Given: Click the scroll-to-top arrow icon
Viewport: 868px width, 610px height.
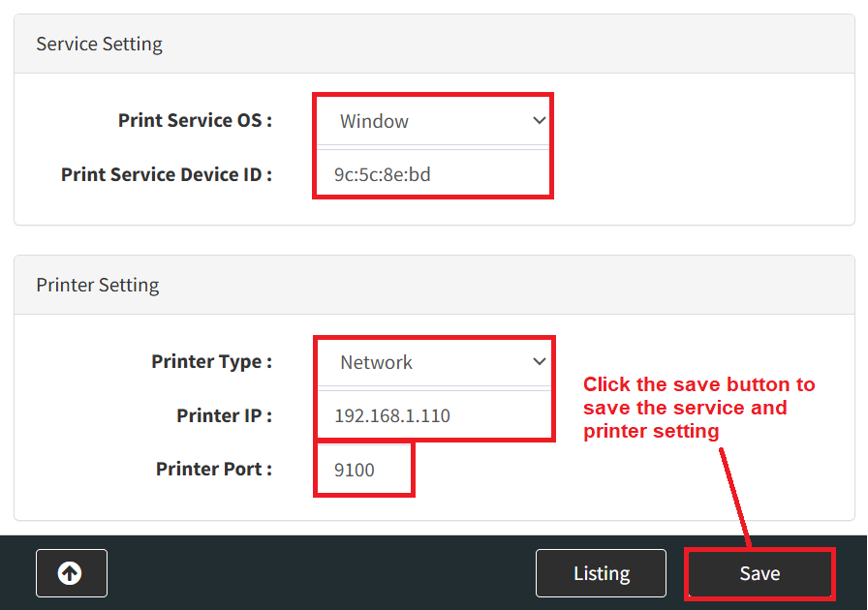Looking at the screenshot, I should click(x=71, y=573).
